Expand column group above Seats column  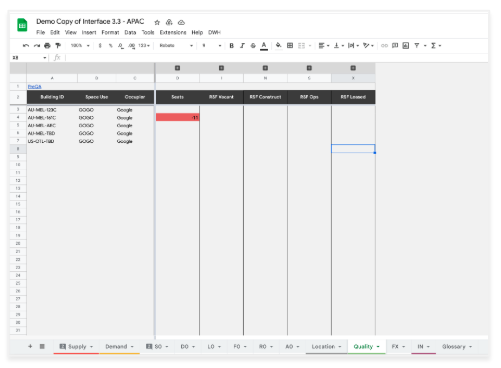coord(177,68)
